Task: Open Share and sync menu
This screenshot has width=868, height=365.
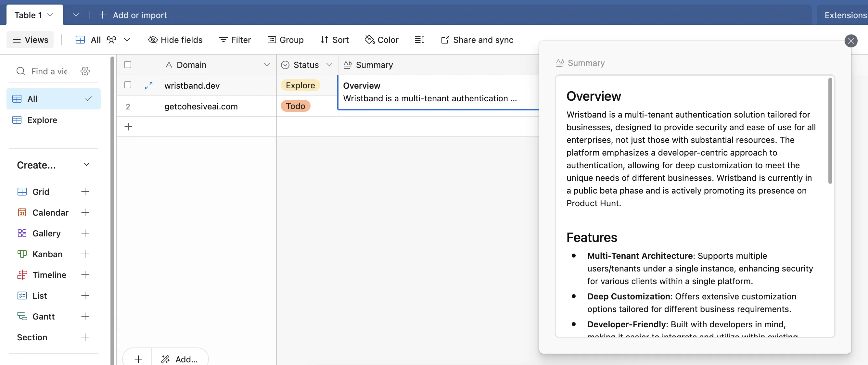Action: coord(477,40)
